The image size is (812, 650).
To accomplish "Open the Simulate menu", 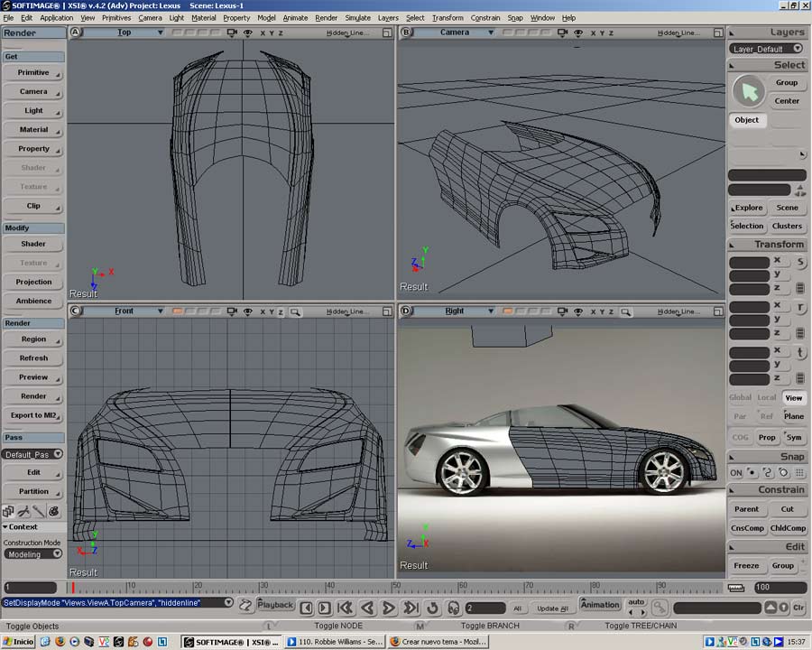I will point(357,18).
